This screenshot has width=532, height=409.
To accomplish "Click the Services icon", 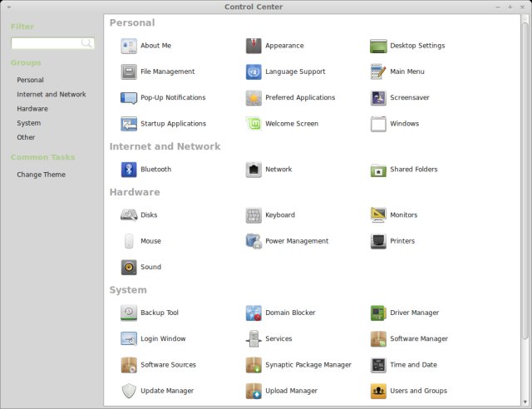I will [254, 338].
